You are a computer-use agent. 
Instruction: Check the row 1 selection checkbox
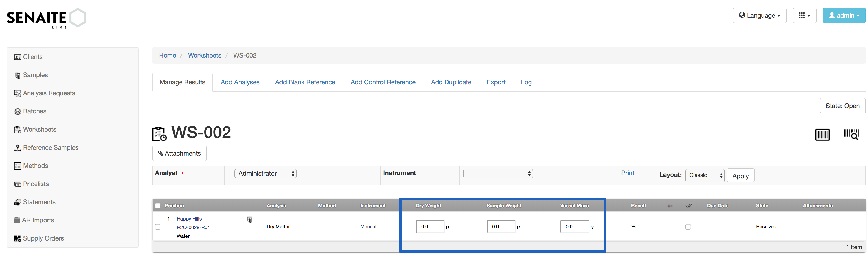(x=158, y=227)
